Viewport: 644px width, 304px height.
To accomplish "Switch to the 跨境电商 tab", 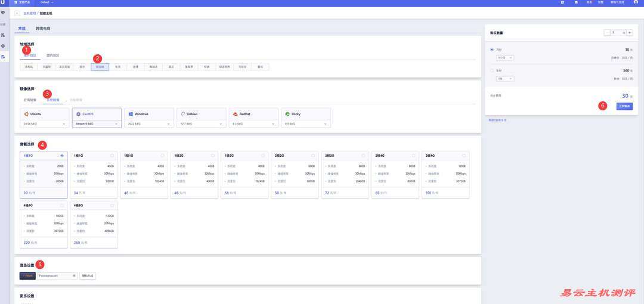I will 43,28.
